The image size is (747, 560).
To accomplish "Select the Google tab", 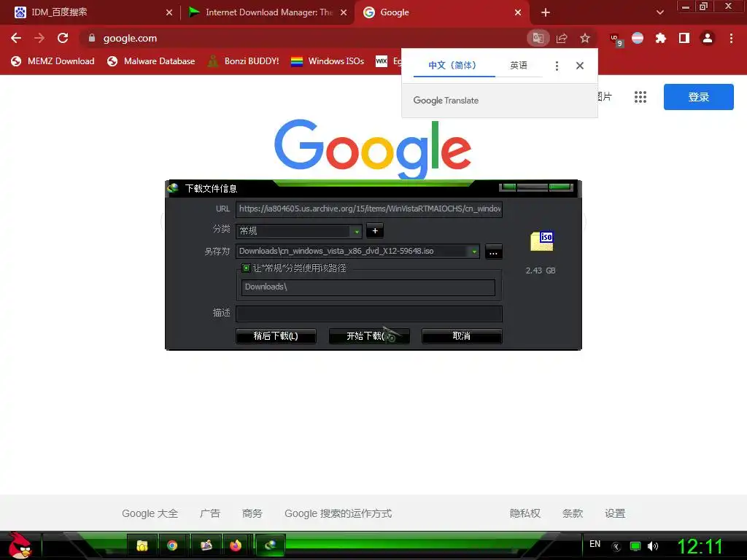I will pos(441,12).
